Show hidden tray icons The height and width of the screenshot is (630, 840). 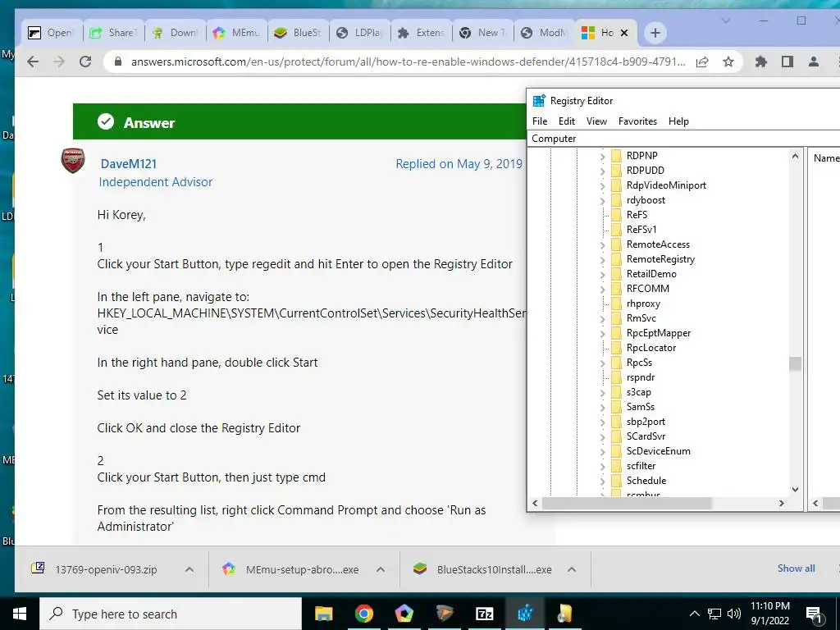point(694,614)
